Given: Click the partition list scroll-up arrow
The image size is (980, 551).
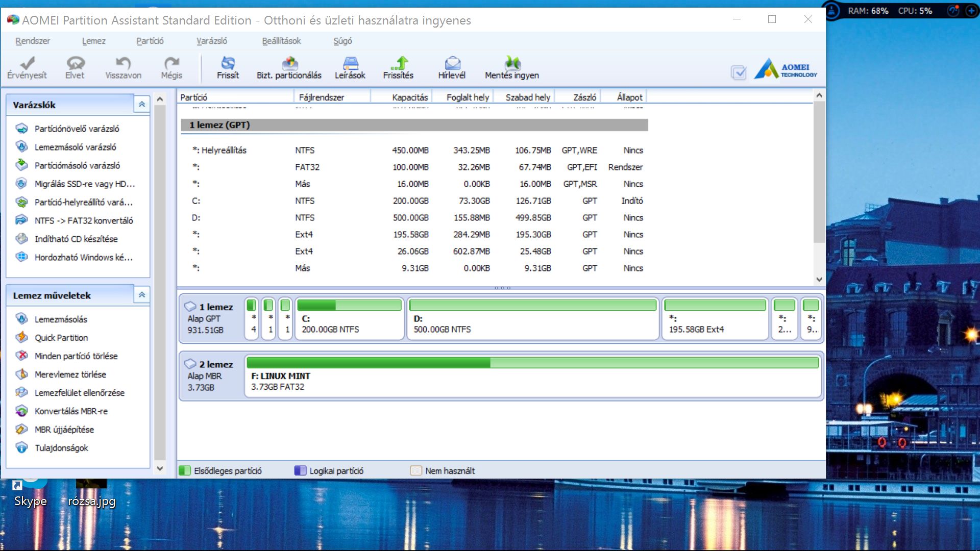Looking at the screenshot, I should click(x=819, y=95).
